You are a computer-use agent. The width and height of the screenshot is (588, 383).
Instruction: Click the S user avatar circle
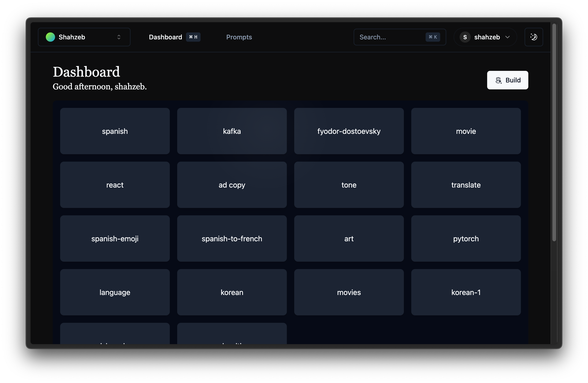[465, 37]
